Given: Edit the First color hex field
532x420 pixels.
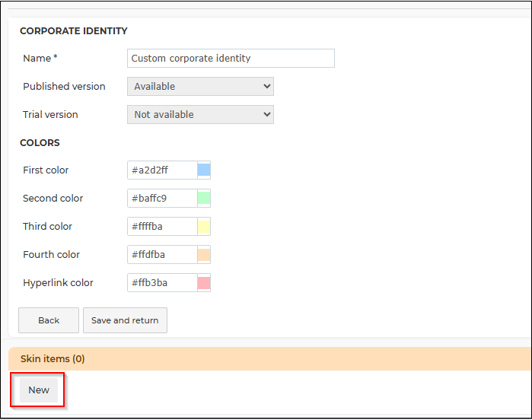Looking at the screenshot, I should 162,170.
